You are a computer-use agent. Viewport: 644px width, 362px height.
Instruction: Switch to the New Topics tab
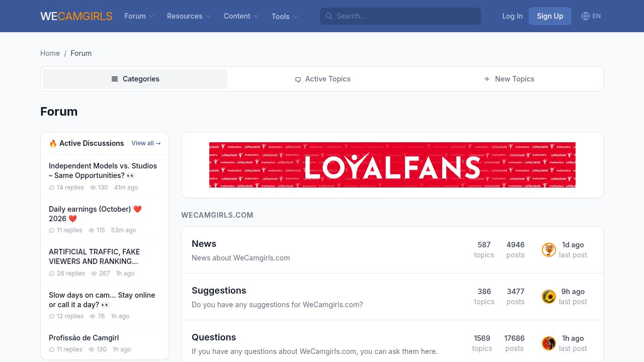click(509, 79)
